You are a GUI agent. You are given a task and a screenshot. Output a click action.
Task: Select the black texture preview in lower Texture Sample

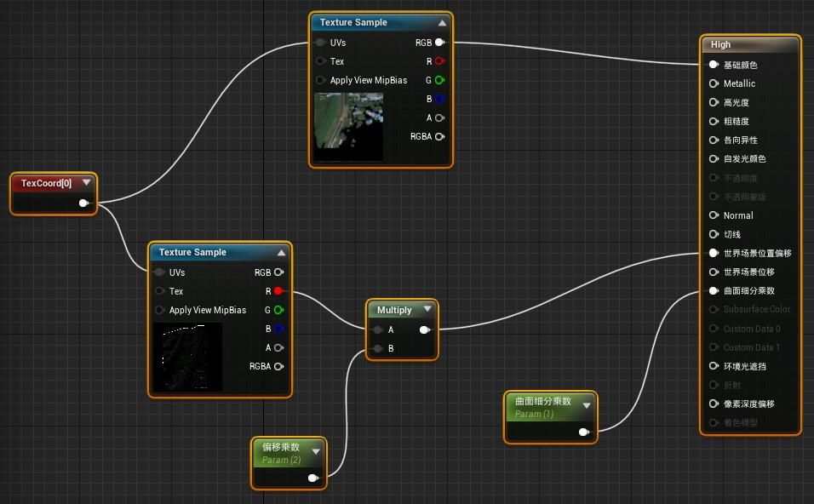(x=187, y=357)
